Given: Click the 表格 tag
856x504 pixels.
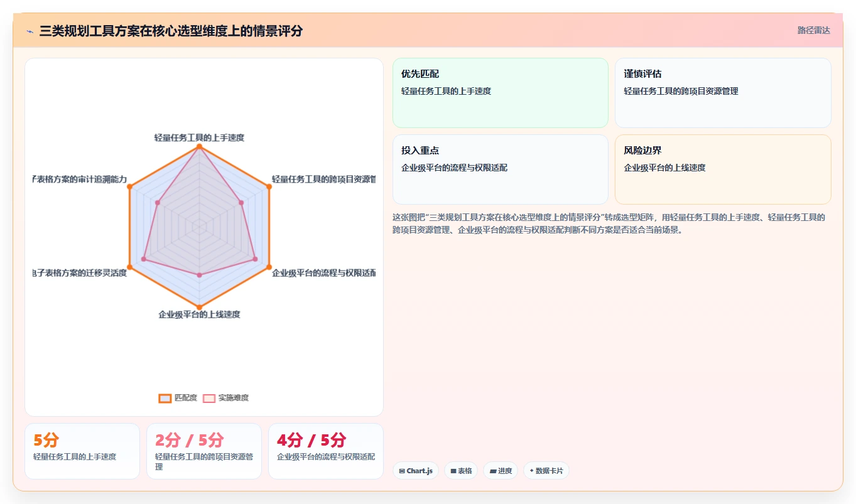Looking at the screenshot, I should pyautogui.click(x=461, y=471).
